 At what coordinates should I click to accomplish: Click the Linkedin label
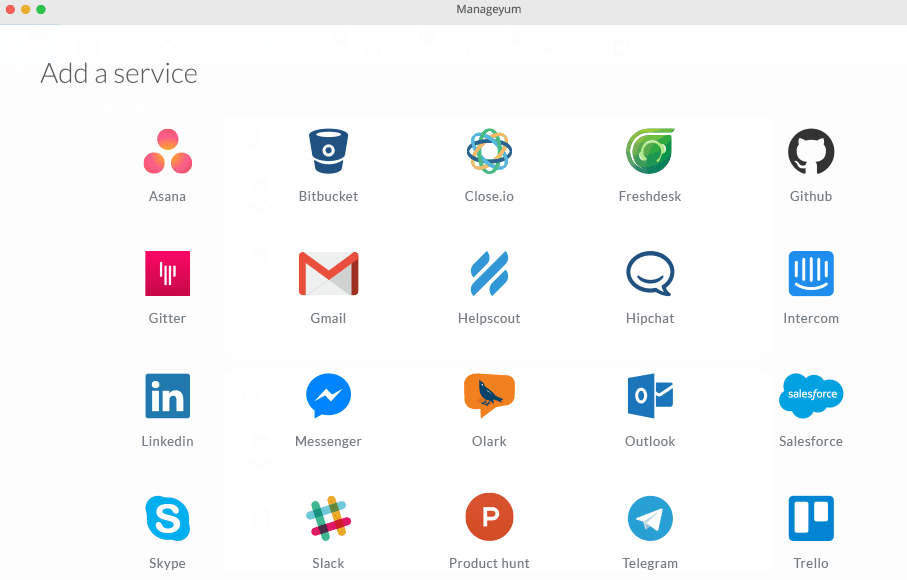click(167, 441)
